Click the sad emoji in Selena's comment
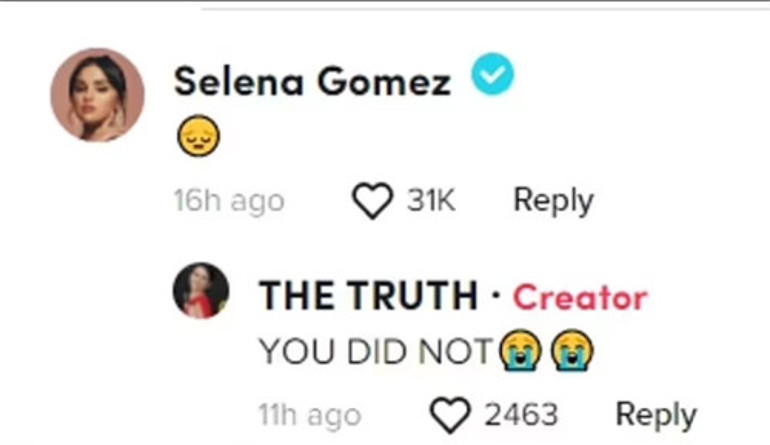This screenshot has width=770, height=445. coord(196,137)
